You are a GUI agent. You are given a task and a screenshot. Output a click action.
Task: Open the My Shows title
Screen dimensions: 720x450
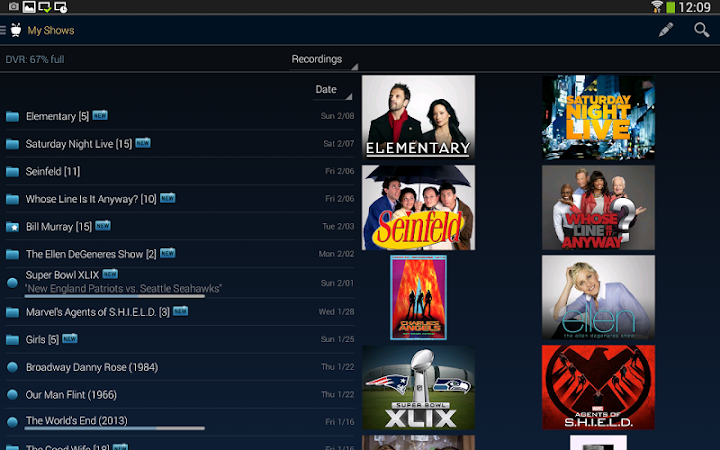(51, 30)
